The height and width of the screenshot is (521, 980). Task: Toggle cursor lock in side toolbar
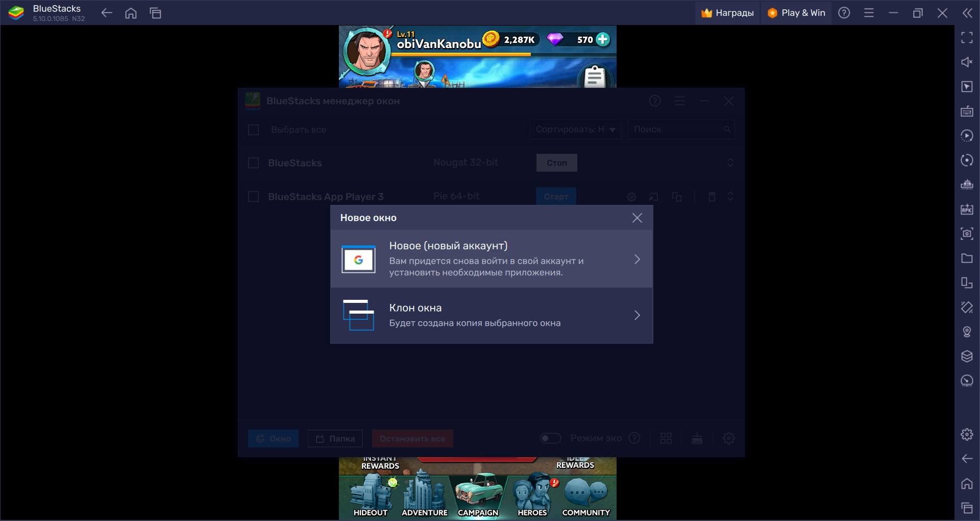pyautogui.click(x=967, y=86)
